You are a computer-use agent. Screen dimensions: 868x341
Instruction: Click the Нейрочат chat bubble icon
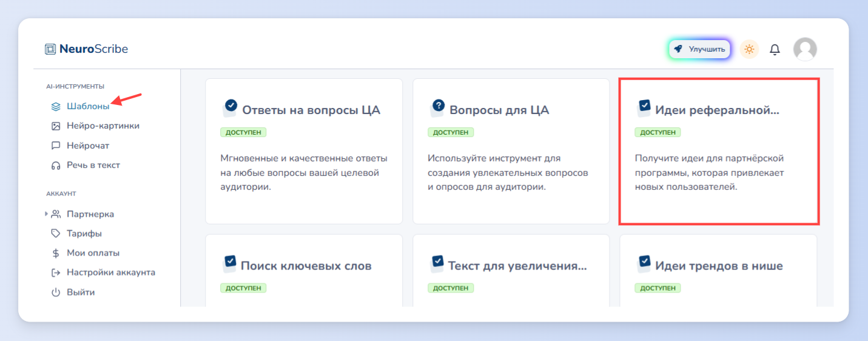tap(56, 146)
